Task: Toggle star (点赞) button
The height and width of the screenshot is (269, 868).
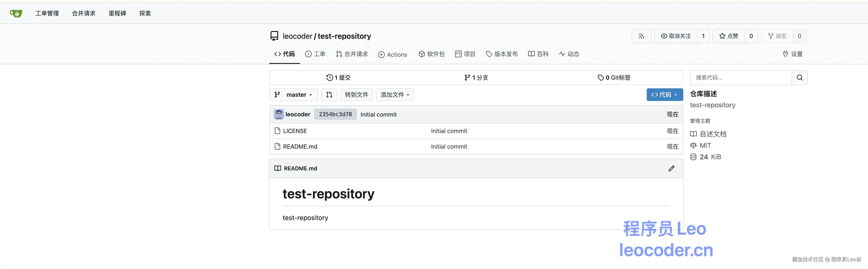Action: pos(729,36)
